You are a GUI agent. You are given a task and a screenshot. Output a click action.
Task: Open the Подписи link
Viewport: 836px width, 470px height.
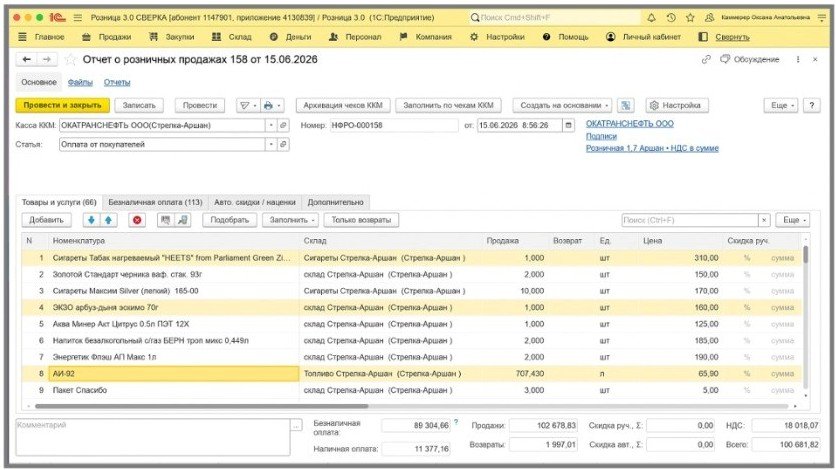601,136
